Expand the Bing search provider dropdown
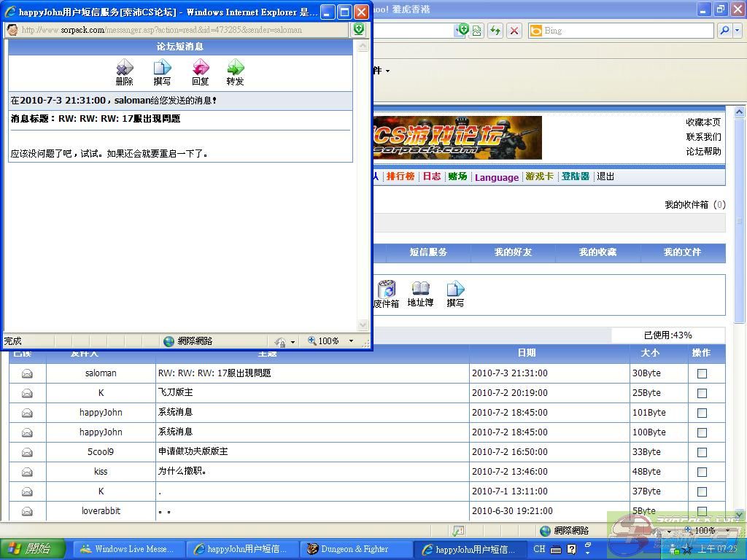Screen dimensions: 747x560 tap(738, 31)
